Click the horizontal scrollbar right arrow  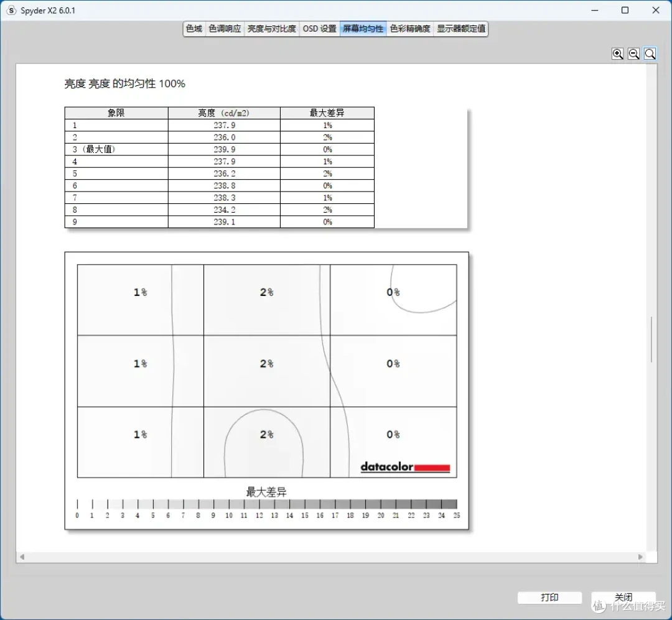[641, 557]
